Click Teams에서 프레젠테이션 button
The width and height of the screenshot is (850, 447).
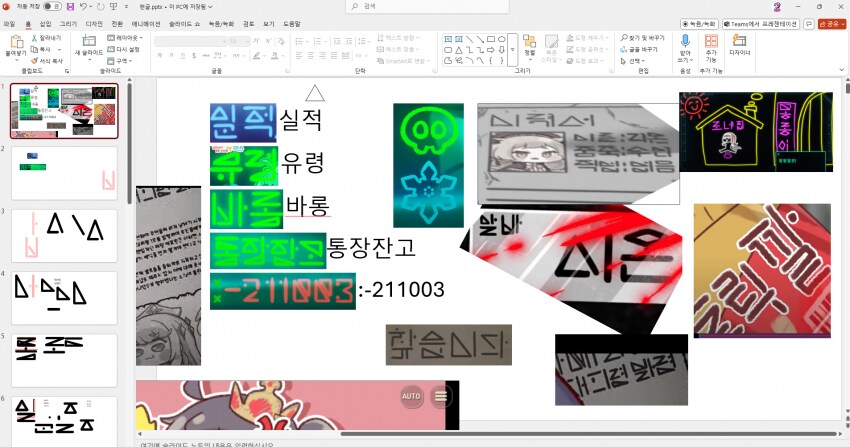pyautogui.click(x=761, y=24)
